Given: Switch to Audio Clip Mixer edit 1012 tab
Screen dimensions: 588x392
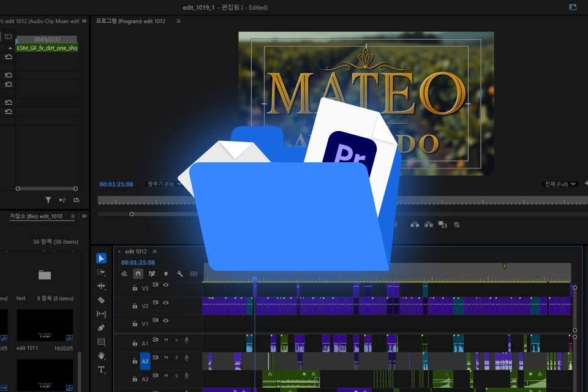Looking at the screenshot, I should pos(39,21).
